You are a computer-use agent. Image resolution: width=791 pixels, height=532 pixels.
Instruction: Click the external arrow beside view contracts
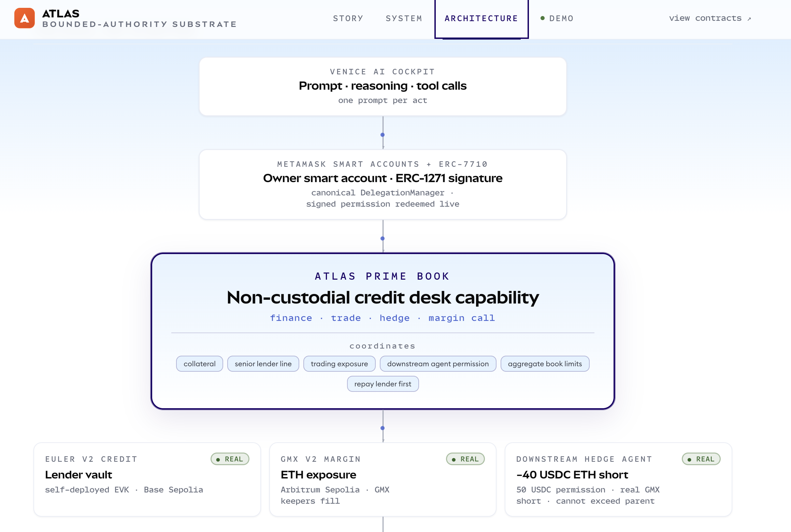pyautogui.click(x=749, y=19)
